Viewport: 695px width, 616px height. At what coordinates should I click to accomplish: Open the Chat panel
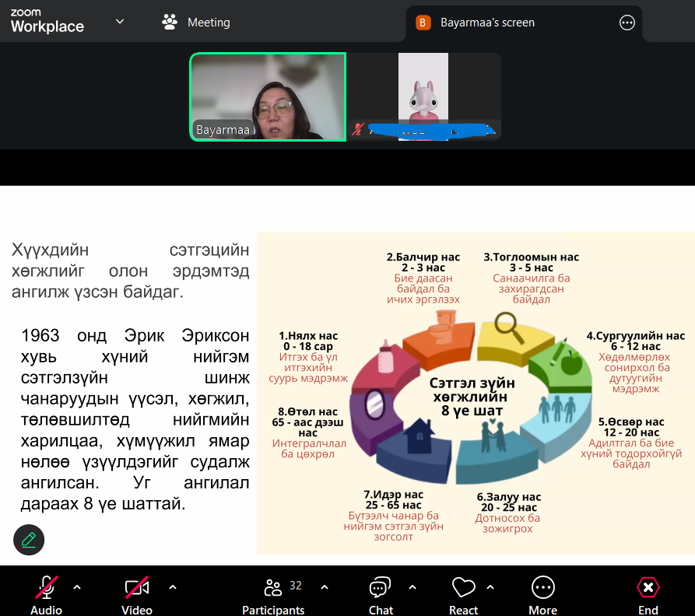click(x=380, y=595)
